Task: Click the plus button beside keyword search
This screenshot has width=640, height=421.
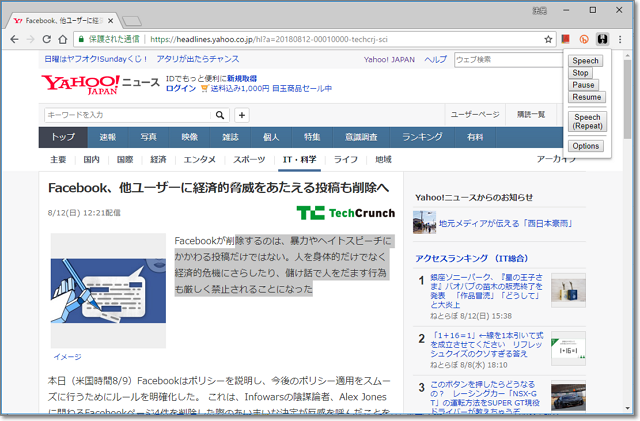Action: 241,115
